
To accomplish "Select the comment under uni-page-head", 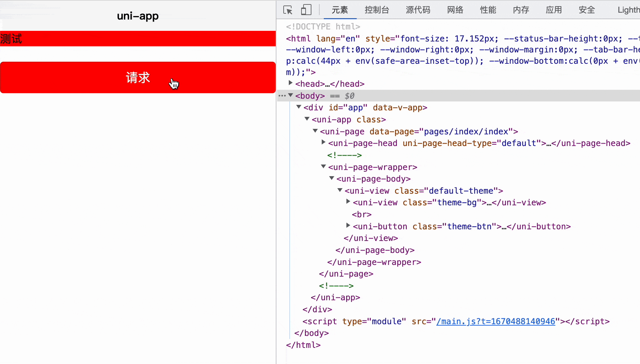I will point(344,155).
